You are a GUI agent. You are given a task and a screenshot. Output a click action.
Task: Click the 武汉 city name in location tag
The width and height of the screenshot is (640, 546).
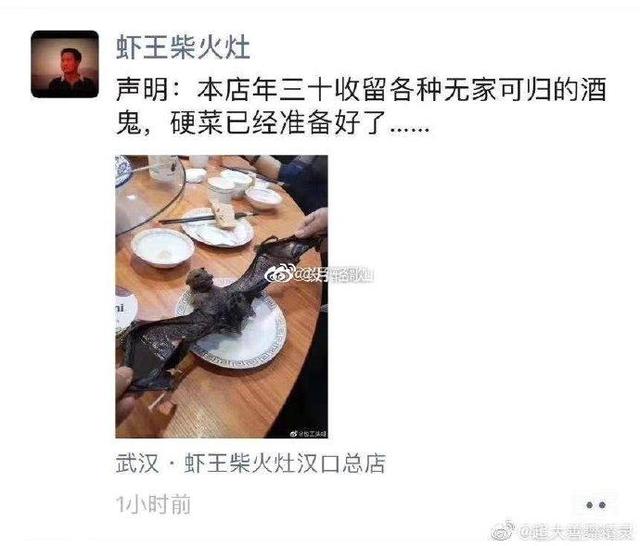click(x=137, y=463)
